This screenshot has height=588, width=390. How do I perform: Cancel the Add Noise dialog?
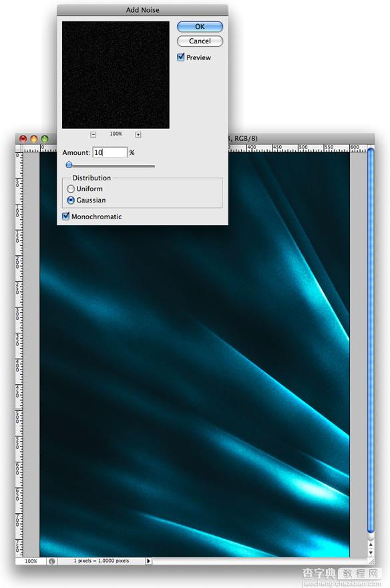pos(200,41)
